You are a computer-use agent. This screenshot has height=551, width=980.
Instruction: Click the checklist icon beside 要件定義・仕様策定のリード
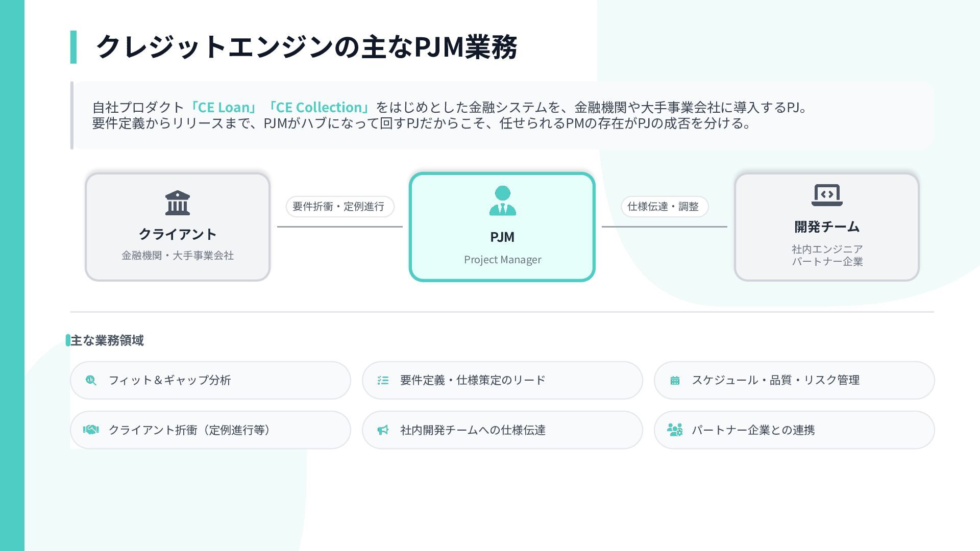coord(383,380)
